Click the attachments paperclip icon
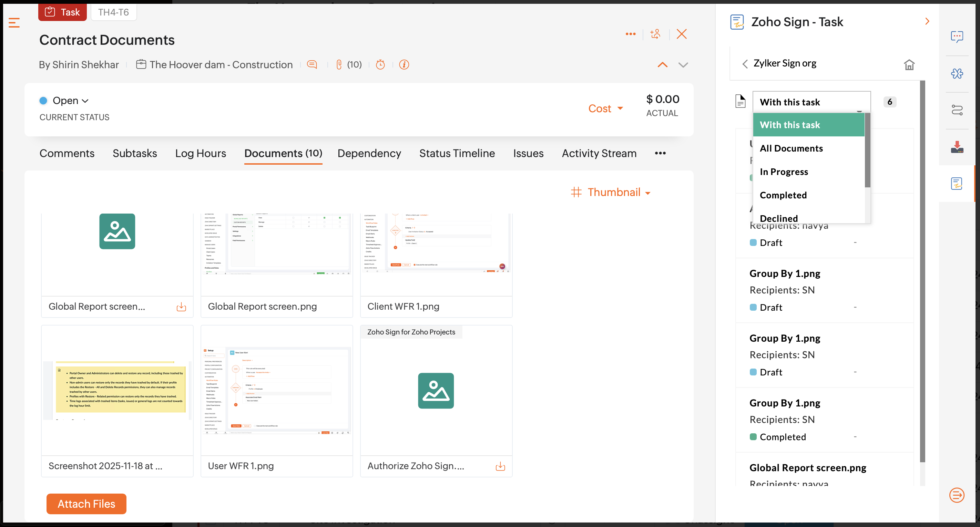 [x=339, y=65]
